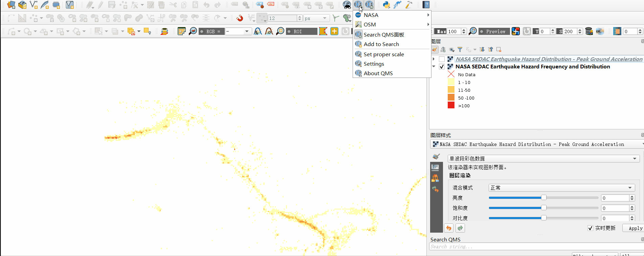The width and height of the screenshot is (644, 256).
Task: Click the red >100 legend swatch
Action: pyautogui.click(x=451, y=106)
